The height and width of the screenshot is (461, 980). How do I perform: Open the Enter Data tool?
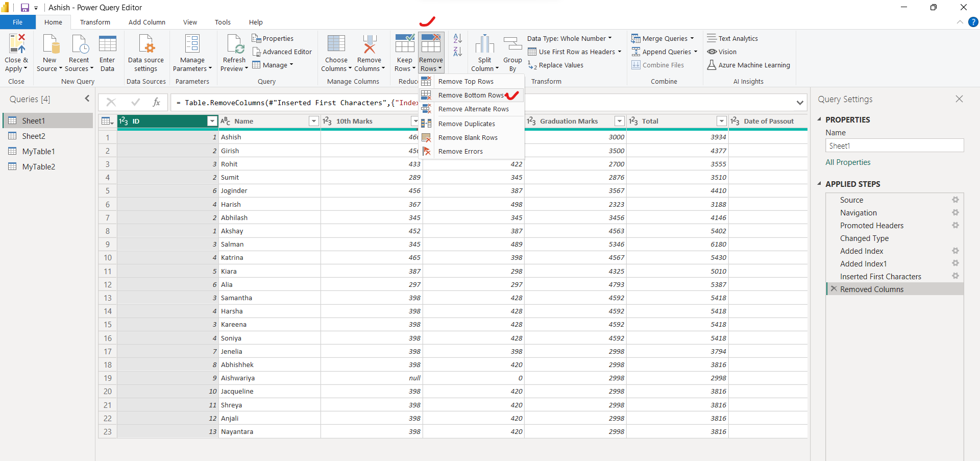click(x=107, y=44)
